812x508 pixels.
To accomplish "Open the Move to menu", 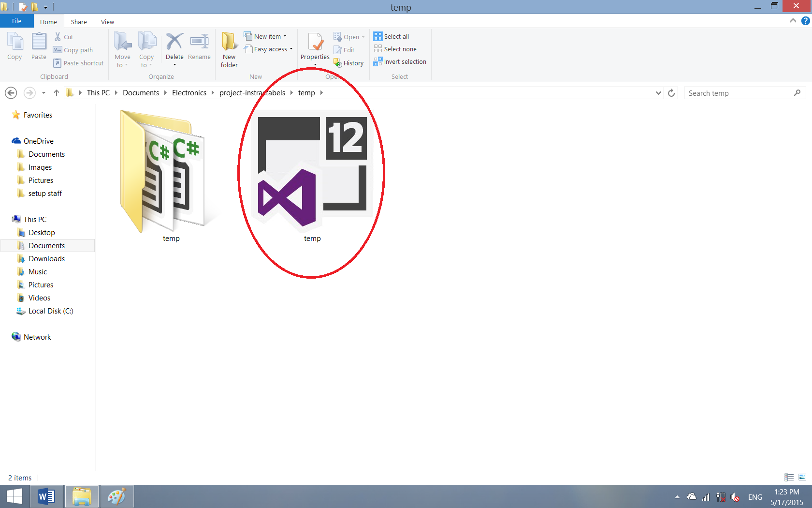I will 122,50.
